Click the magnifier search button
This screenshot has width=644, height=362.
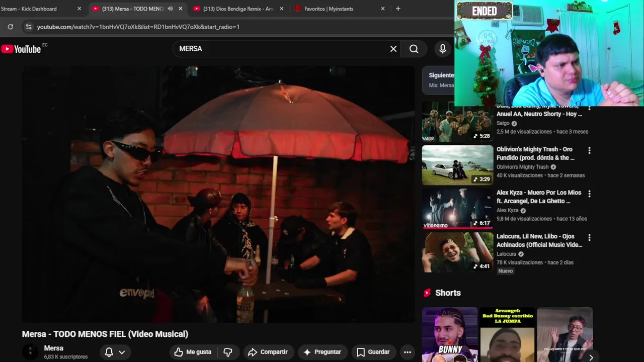point(414,49)
